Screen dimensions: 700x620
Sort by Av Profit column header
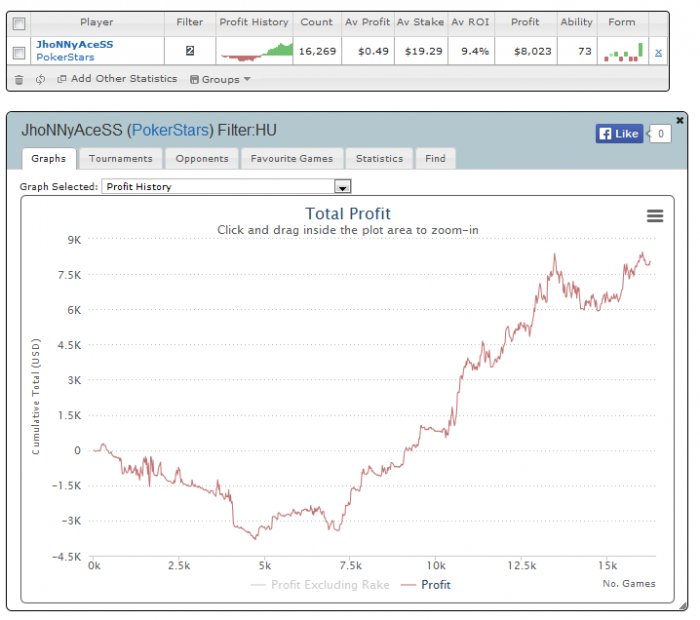(367, 22)
